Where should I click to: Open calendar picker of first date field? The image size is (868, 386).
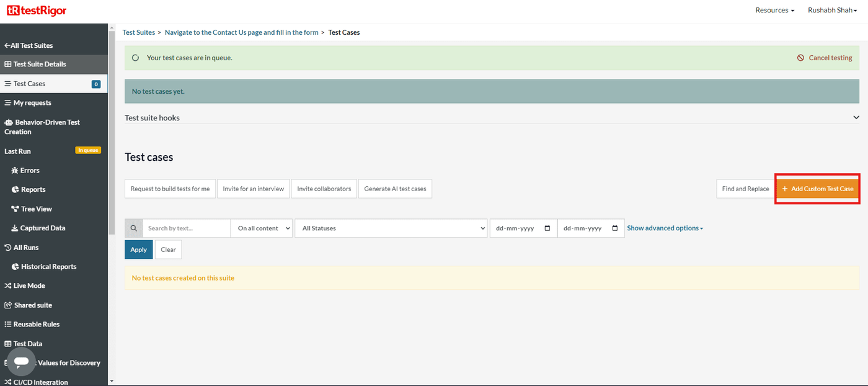pyautogui.click(x=547, y=228)
